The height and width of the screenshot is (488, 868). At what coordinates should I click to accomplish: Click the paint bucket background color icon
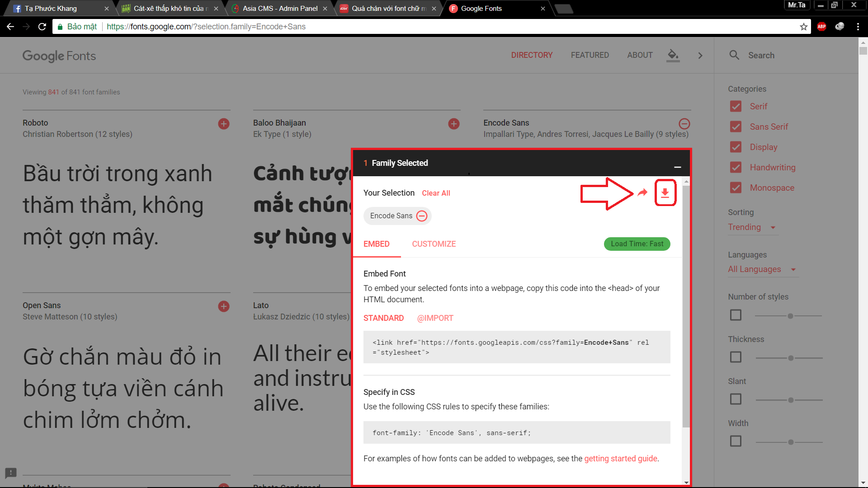(x=673, y=55)
